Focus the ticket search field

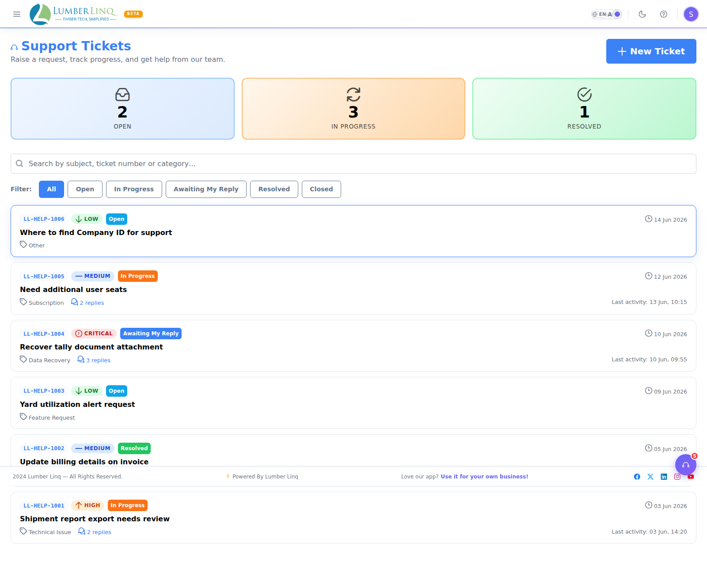pos(353,163)
